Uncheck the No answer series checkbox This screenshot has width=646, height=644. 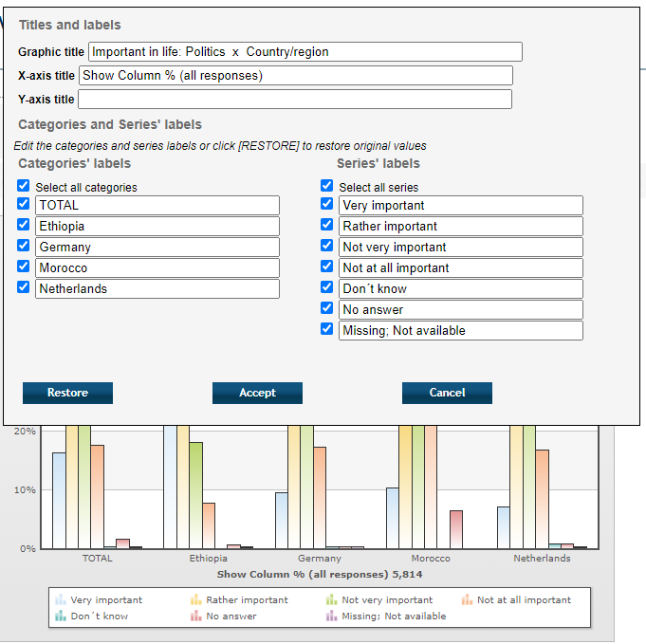coord(326,308)
